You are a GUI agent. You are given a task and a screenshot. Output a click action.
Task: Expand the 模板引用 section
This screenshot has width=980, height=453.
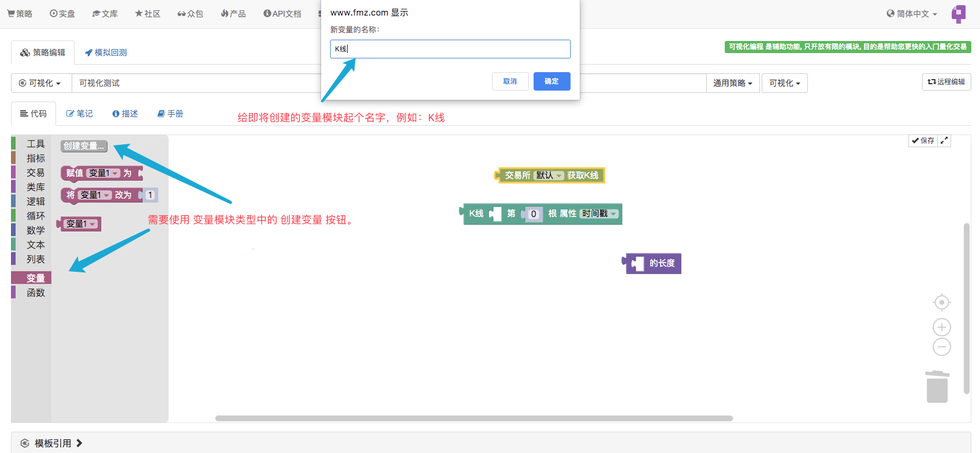pyautogui.click(x=53, y=443)
